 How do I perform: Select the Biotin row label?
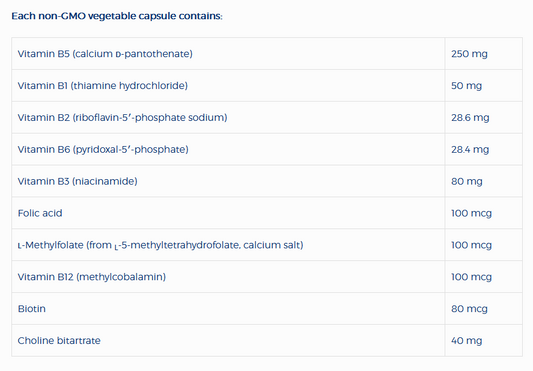click(x=32, y=309)
